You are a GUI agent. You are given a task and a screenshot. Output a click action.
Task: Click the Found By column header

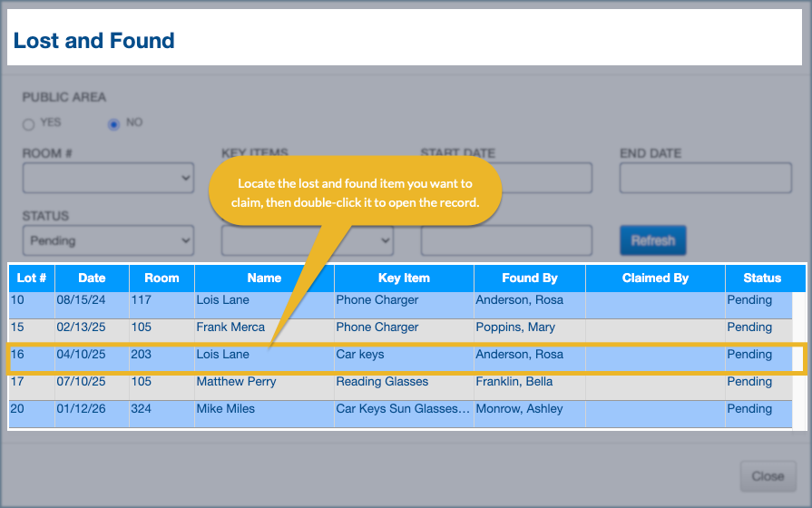(529, 278)
